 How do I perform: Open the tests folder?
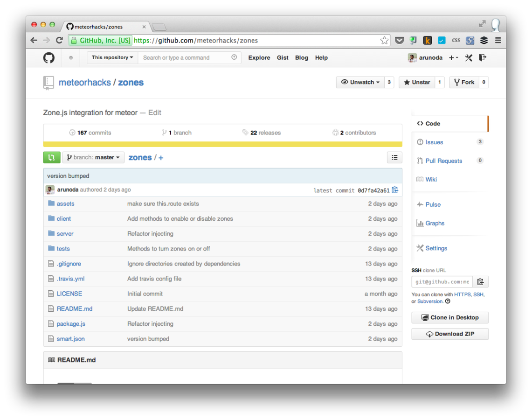coord(63,249)
